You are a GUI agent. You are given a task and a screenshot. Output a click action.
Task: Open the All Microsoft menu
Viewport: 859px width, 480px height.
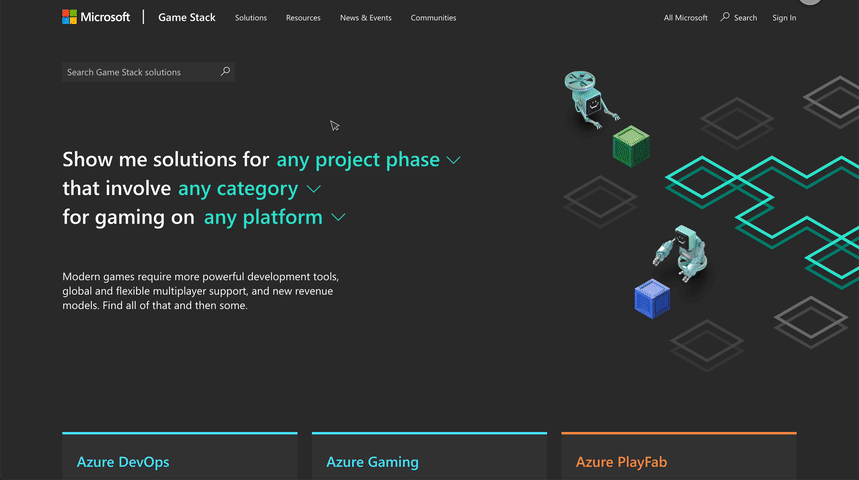point(685,18)
